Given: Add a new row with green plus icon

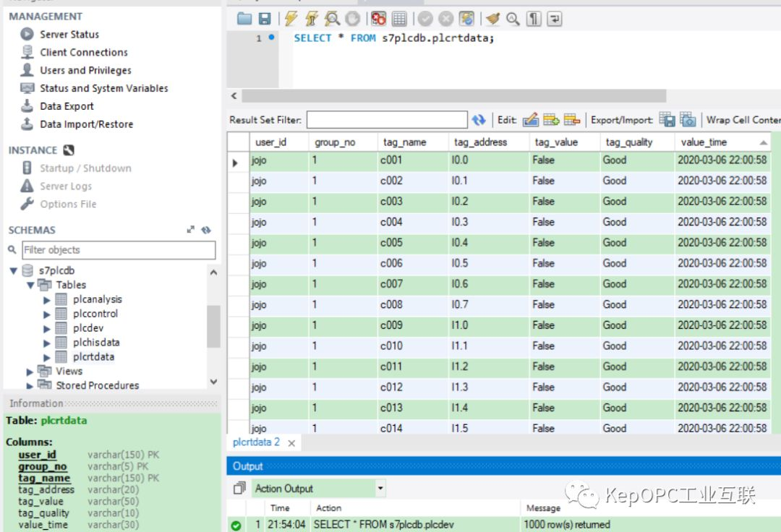Looking at the screenshot, I should (x=550, y=119).
